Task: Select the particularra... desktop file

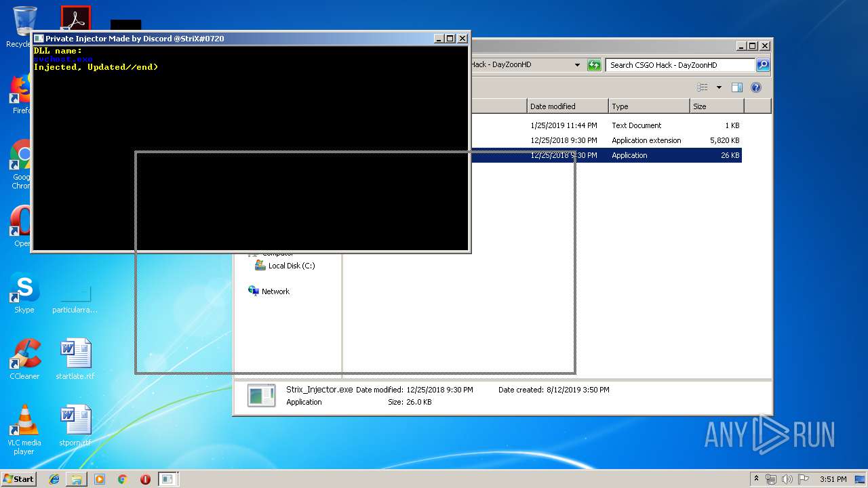Action: 75,298
